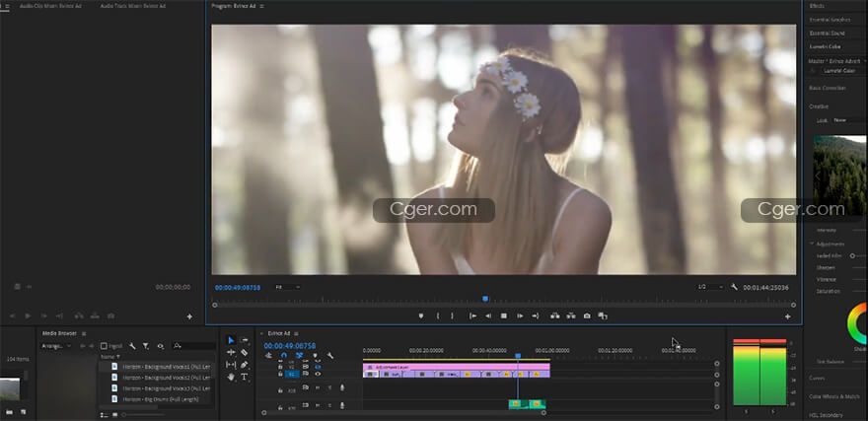Viewport: 868px width, 421px height.
Task: Toggle Linked Selection in timeline
Action: tap(299, 356)
